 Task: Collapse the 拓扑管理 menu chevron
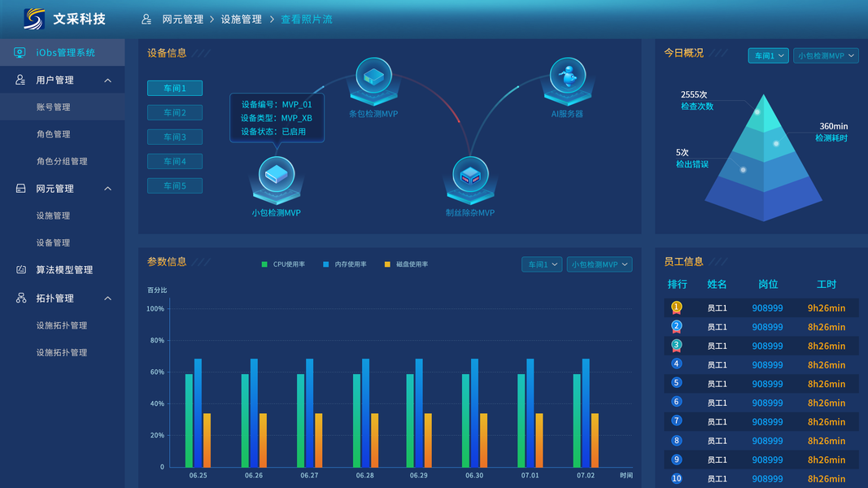(x=108, y=298)
